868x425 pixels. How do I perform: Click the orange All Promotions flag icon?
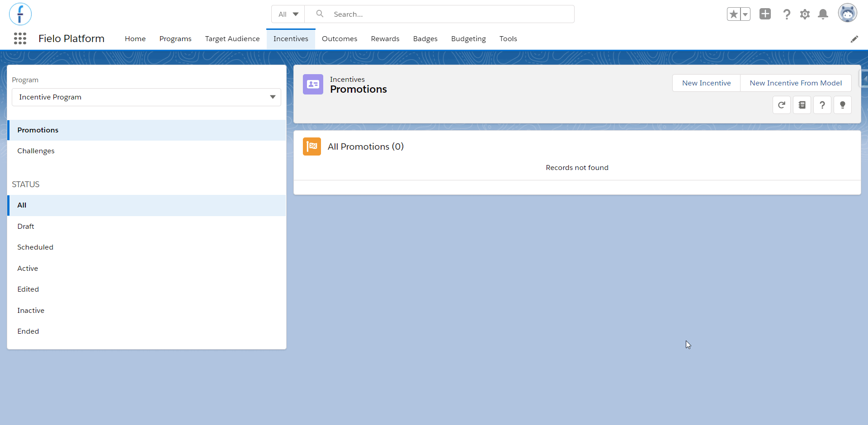(312, 146)
